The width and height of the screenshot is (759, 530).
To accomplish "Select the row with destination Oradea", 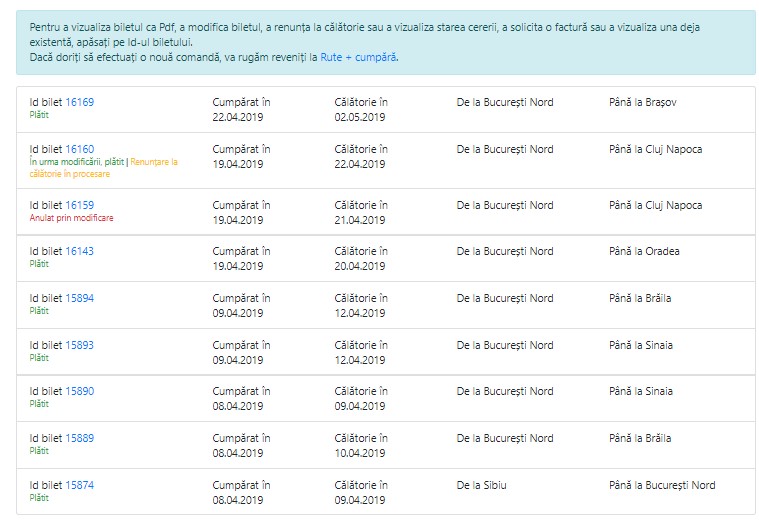I will [x=386, y=258].
